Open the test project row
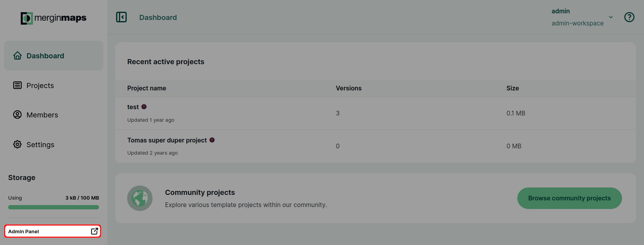Screen dimensions: 644x245 pos(375,113)
